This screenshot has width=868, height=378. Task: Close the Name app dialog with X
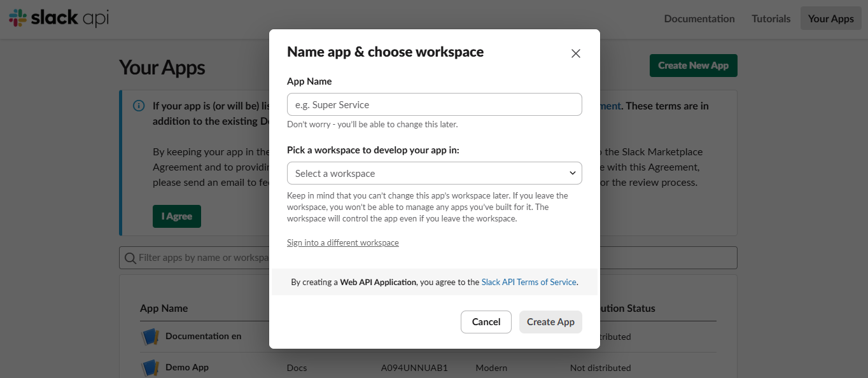(x=575, y=53)
